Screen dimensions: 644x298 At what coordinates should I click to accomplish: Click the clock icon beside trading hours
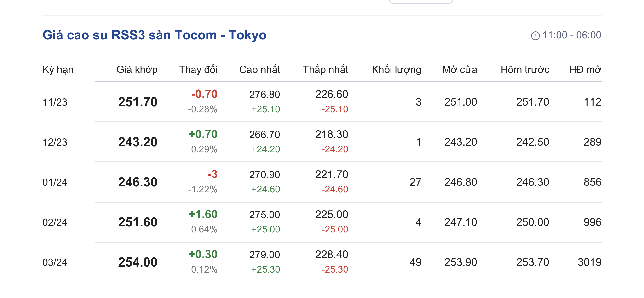coord(535,36)
